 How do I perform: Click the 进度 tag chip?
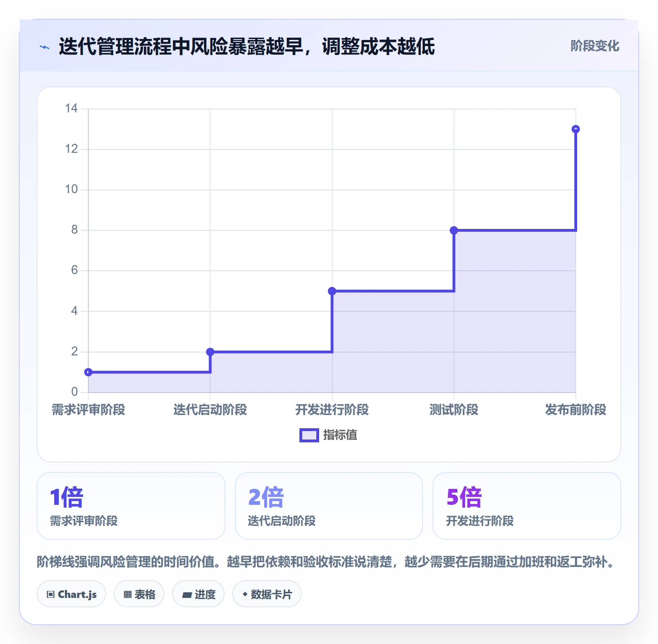(x=198, y=594)
